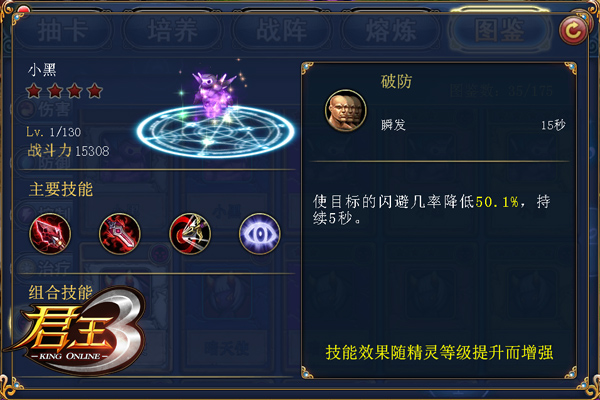This screenshot has width=600, height=400.
Task: Click the 君王3 King Online logo
Action: [77, 331]
